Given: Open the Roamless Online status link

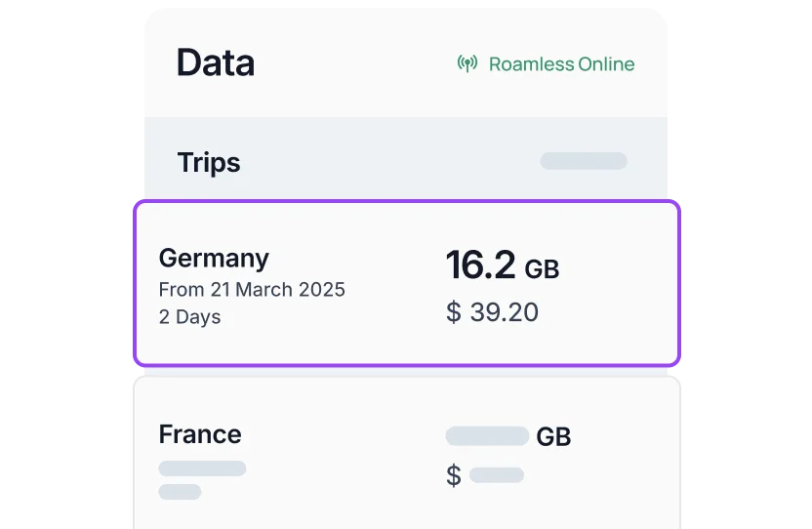Looking at the screenshot, I should (x=546, y=63).
